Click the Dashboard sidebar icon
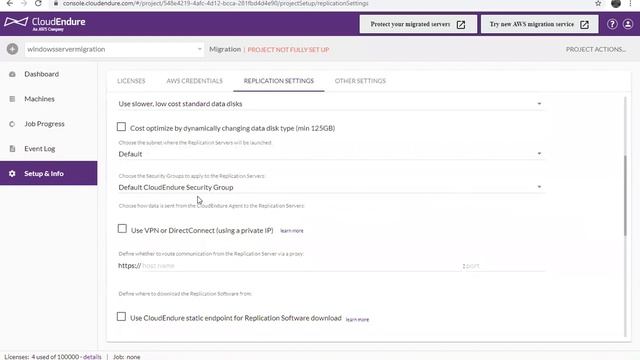Viewport: 640px width, 360px height. coord(12,74)
